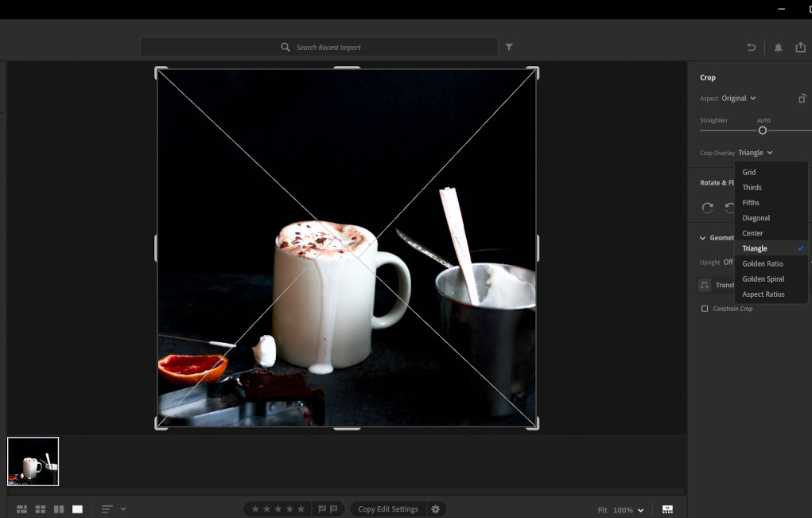Collapse the Geometry section chevron
The height and width of the screenshot is (518, 812).
click(x=703, y=238)
